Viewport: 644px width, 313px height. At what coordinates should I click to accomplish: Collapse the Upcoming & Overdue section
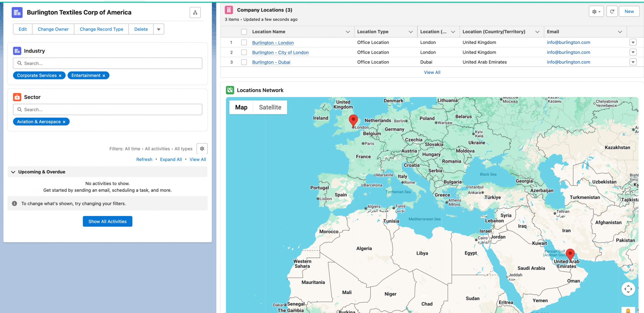pos(13,172)
